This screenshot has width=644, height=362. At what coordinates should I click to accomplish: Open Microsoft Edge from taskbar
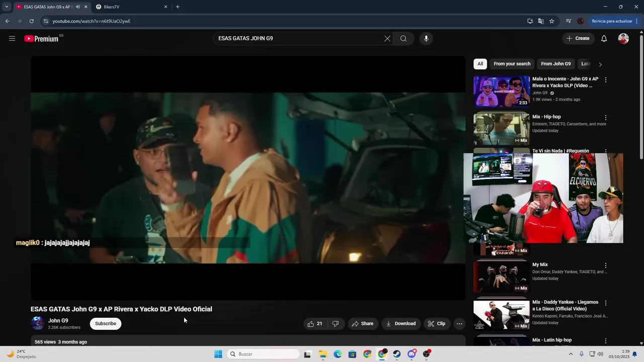[338, 354]
